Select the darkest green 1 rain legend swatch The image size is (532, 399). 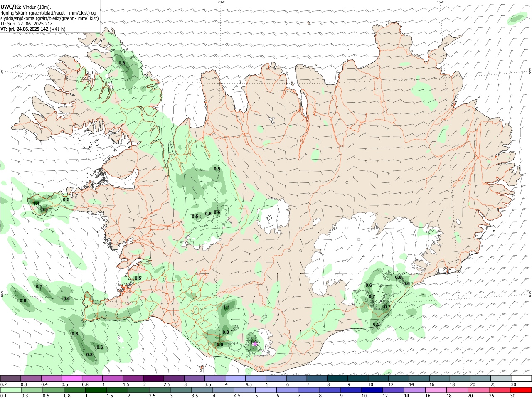[x=96, y=390]
